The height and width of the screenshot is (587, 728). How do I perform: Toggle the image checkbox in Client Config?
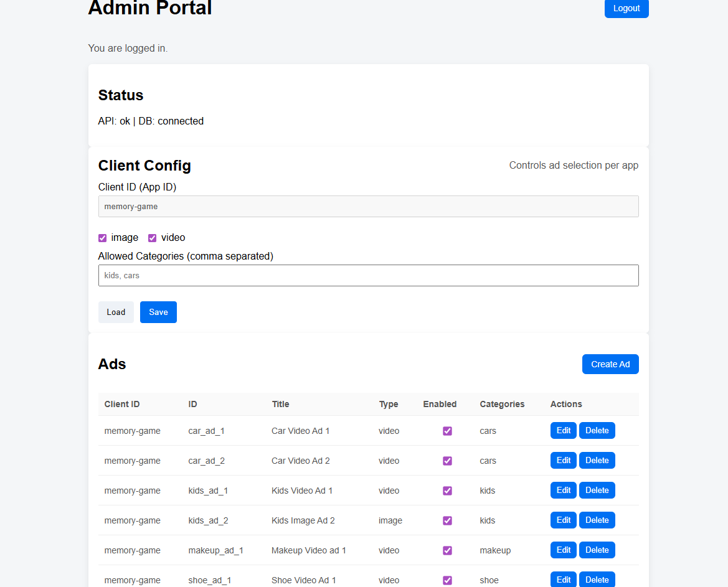102,238
